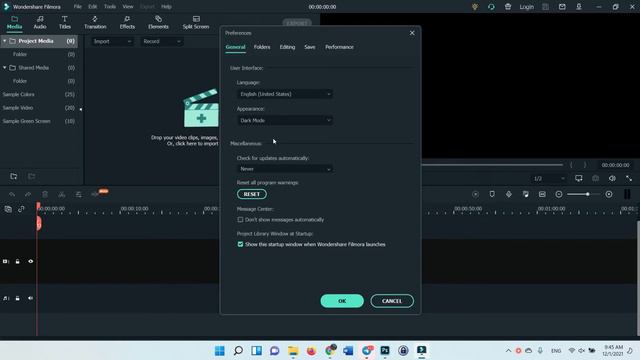Open the Audio library tab
This screenshot has height=360, width=640.
click(x=40, y=22)
